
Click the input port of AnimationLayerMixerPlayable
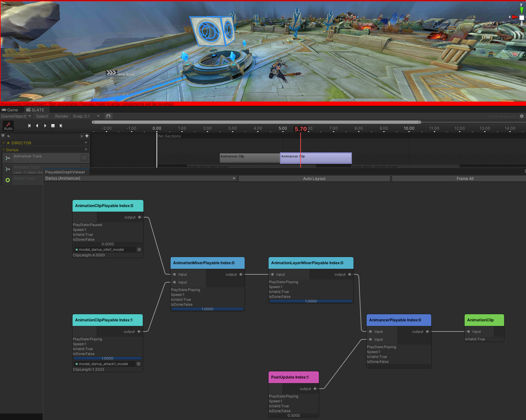click(x=272, y=274)
